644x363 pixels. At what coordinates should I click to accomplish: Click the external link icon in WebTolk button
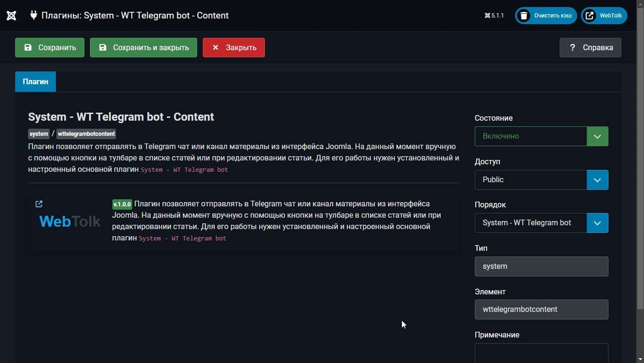590,16
